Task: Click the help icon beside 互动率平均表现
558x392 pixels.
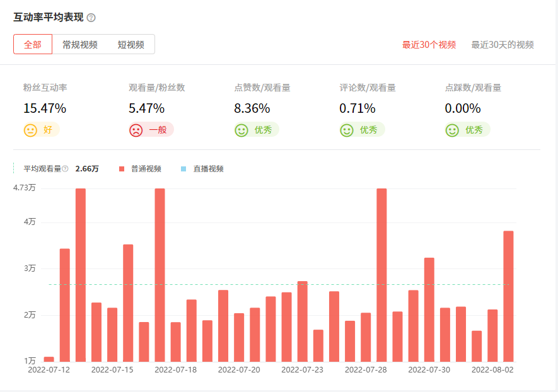Action: click(91, 18)
